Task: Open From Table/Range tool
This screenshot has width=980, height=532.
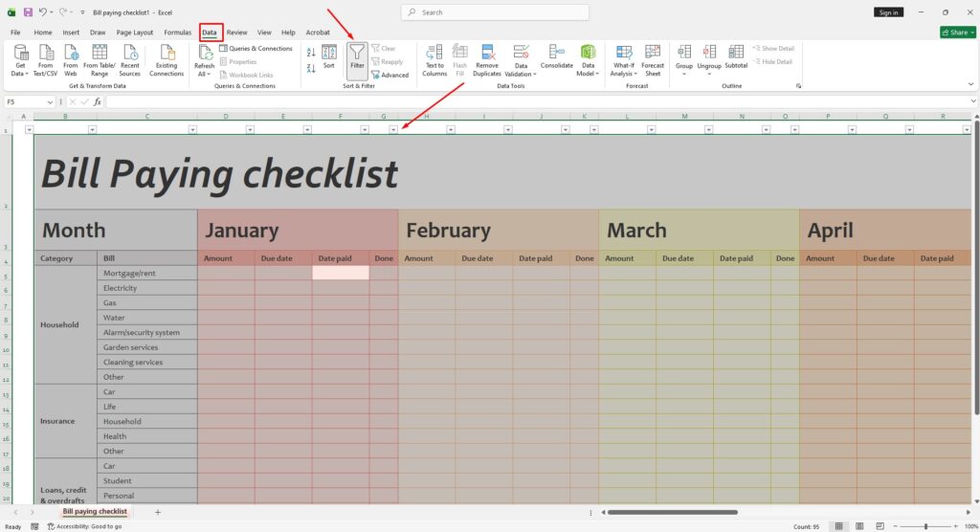Action: (100, 60)
